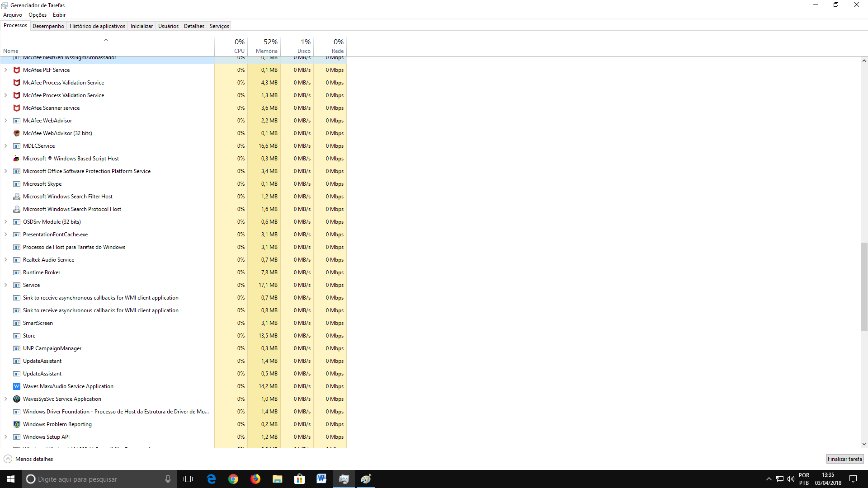Click the Windows Problem Reporting icon
This screenshot has width=868, height=488.
(x=17, y=424)
